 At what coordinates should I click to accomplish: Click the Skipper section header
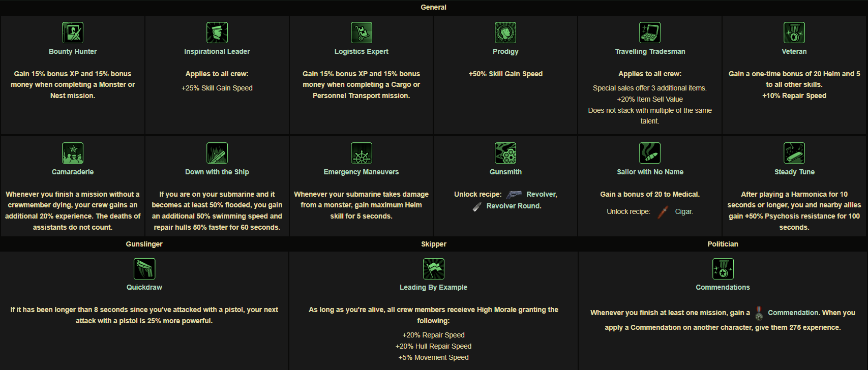coord(434,244)
